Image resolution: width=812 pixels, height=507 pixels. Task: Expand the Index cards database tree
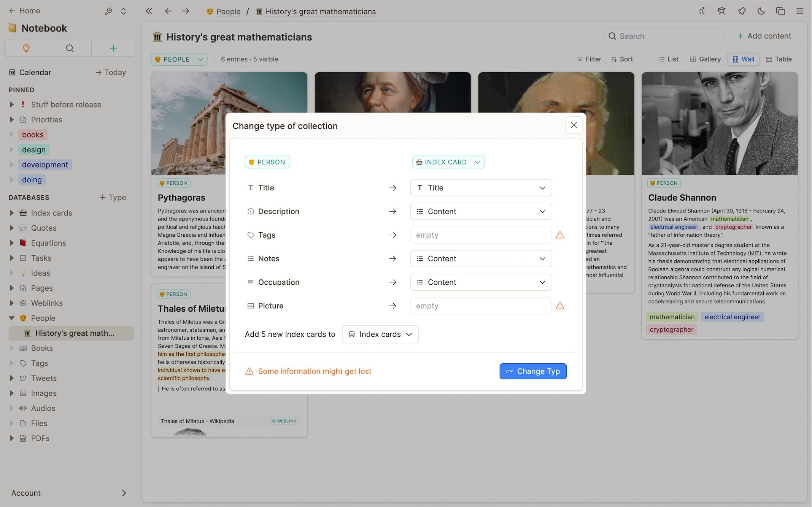[x=11, y=213]
